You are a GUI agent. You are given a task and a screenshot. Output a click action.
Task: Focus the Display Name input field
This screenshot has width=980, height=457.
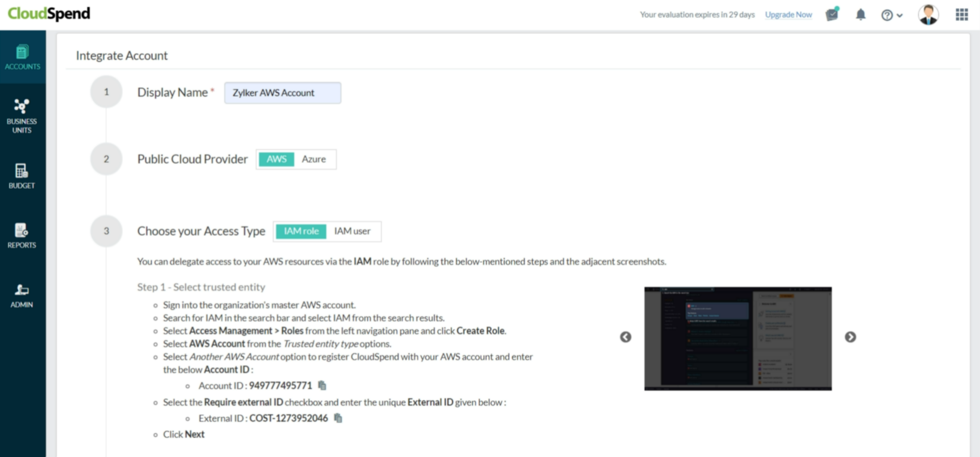pyautogui.click(x=283, y=93)
